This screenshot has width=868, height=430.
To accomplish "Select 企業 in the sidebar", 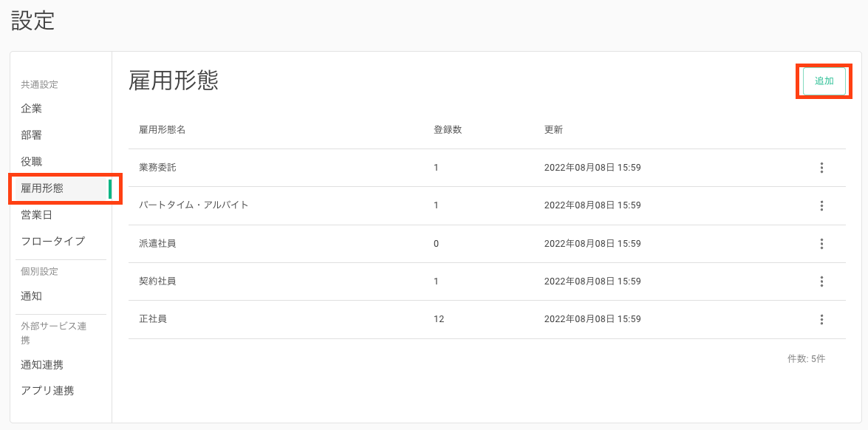I will [32, 109].
